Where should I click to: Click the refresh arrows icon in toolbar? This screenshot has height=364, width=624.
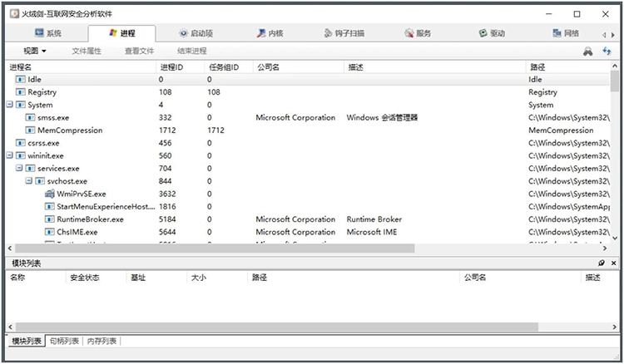click(x=607, y=52)
